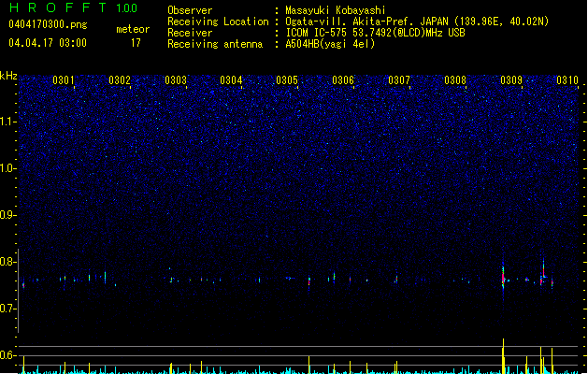The height and width of the screenshot is (374, 588).
Task: Click the 0.9 kHz axis label
Action: [x=8, y=215]
